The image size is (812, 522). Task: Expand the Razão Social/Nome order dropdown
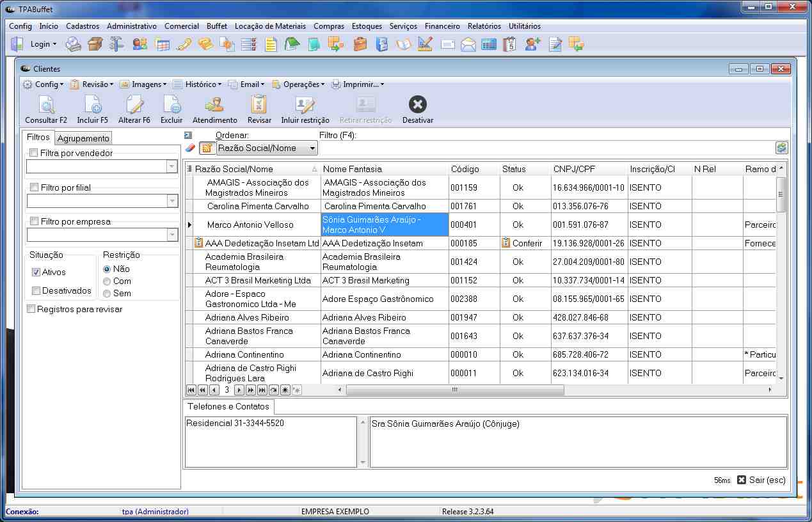point(312,148)
